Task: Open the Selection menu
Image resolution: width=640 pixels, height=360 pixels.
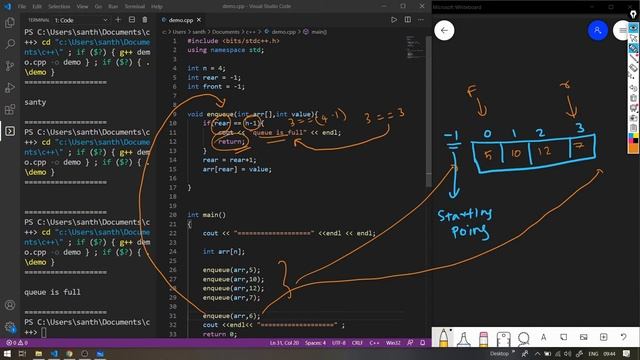Action: pyautogui.click(x=59, y=7)
